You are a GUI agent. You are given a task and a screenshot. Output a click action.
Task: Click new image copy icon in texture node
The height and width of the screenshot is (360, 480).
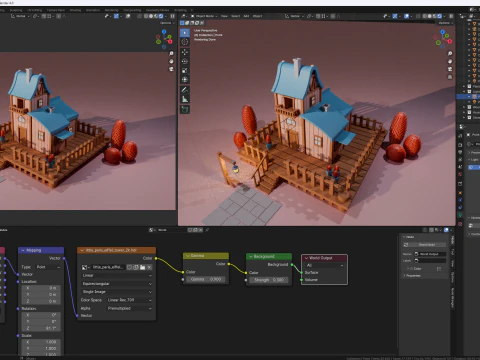(x=136, y=267)
